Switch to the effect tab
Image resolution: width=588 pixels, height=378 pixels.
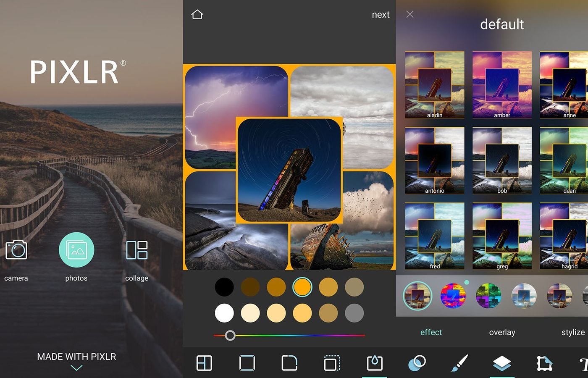(x=431, y=332)
